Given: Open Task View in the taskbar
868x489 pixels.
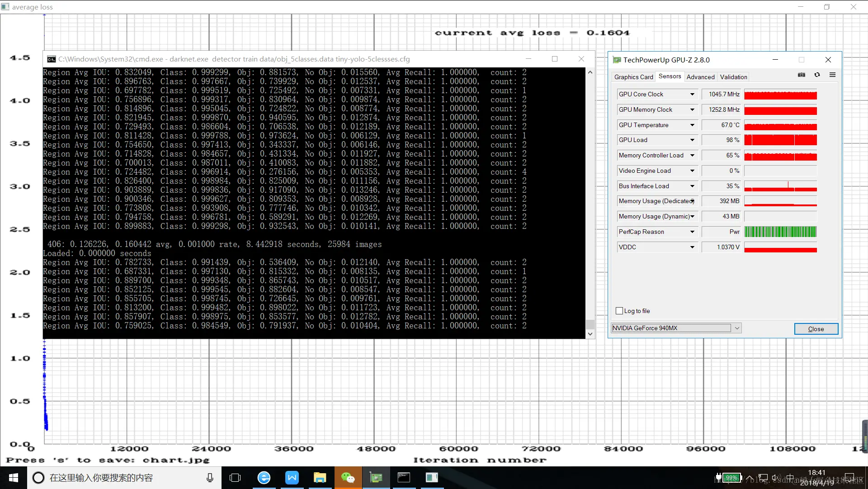Looking at the screenshot, I should (235, 478).
